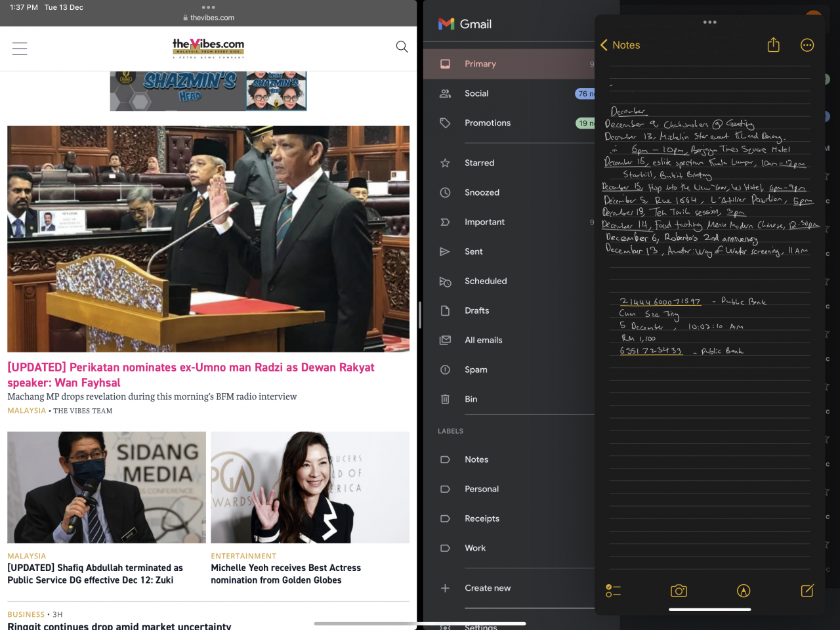The image size is (840, 630).
Task: Click the All emails icon in Gmail
Action: (x=445, y=340)
